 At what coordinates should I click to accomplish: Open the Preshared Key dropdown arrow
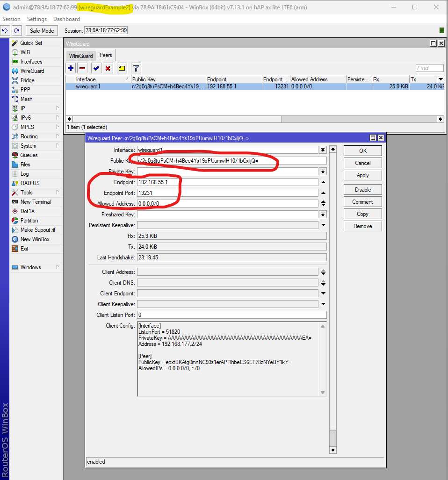(x=323, y=214)
